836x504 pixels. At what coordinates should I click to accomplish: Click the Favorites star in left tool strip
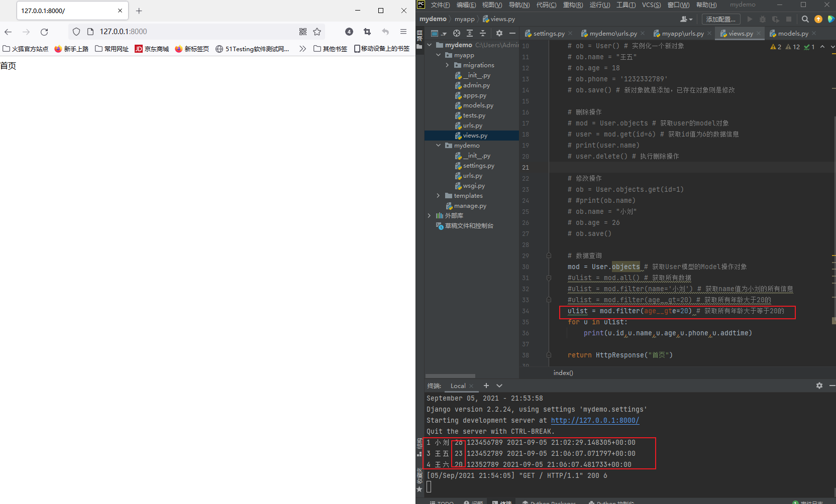click(x=420, y=489)
